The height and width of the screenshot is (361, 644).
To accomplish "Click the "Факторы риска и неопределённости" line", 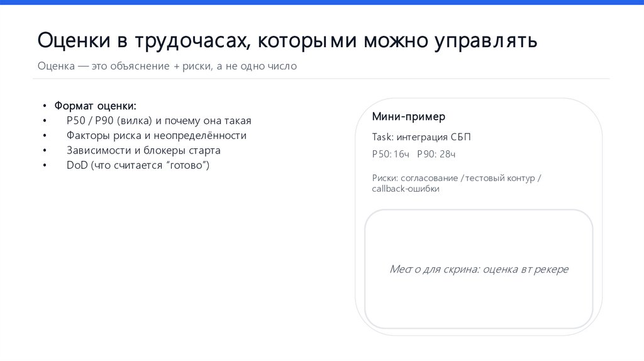I will click(x=156, y=135).
